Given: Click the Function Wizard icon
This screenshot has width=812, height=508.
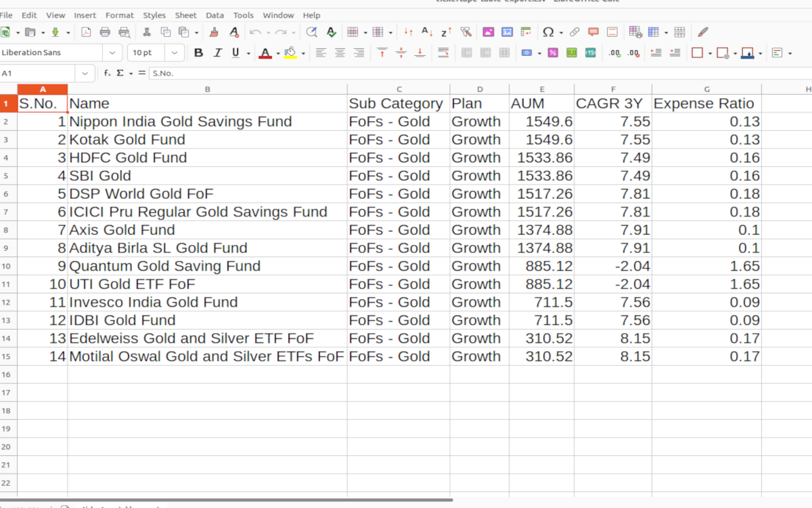Looking at the screenshot, I should point(108,74).
